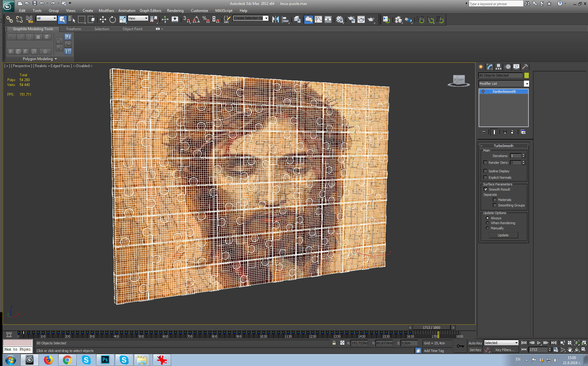Switch to the Hierarchy command panel tab
Image resolution: width=588 pixels, height=366 pixels.
(498, 67)
